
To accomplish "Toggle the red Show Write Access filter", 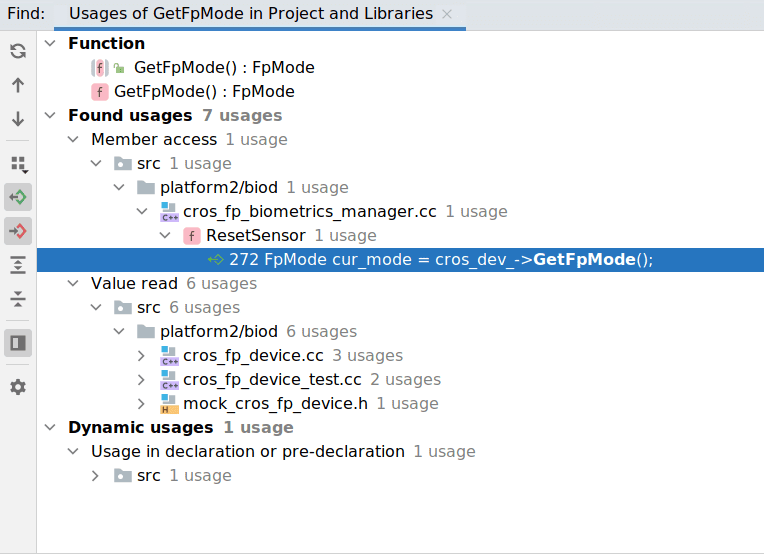I will [x=18, y=231].
